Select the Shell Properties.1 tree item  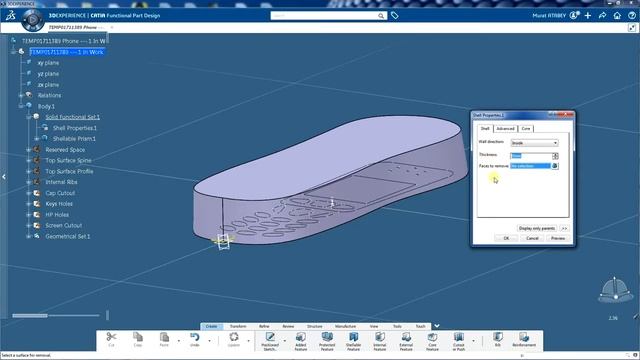coord(75,128)
